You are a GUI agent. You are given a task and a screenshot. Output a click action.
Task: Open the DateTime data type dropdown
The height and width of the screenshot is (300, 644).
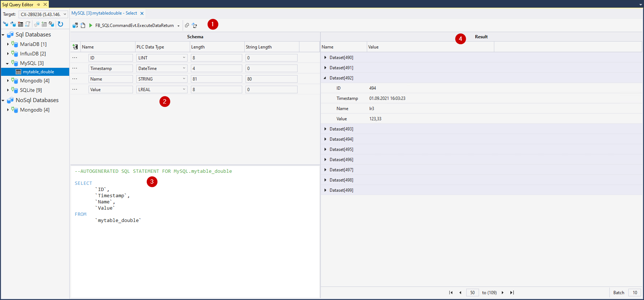[184, 68]
